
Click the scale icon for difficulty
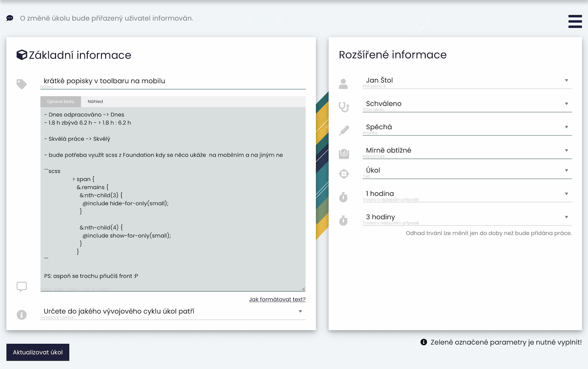(344, 154)
